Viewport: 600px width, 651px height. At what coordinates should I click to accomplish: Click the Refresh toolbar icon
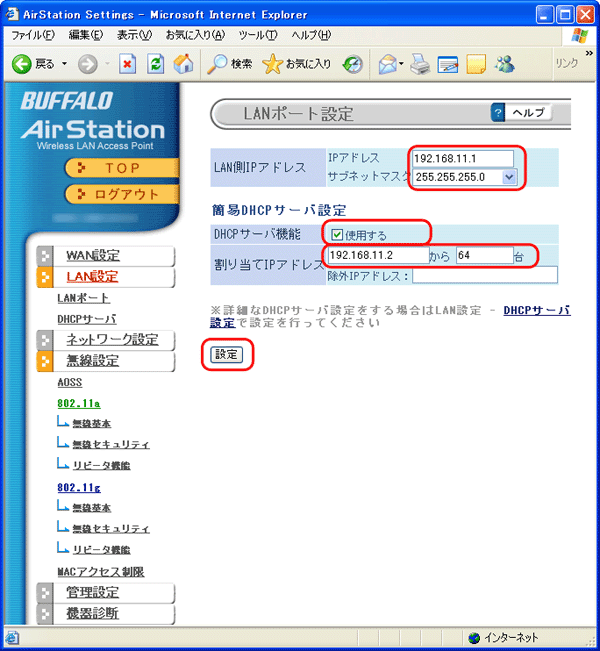click(155, 63)
